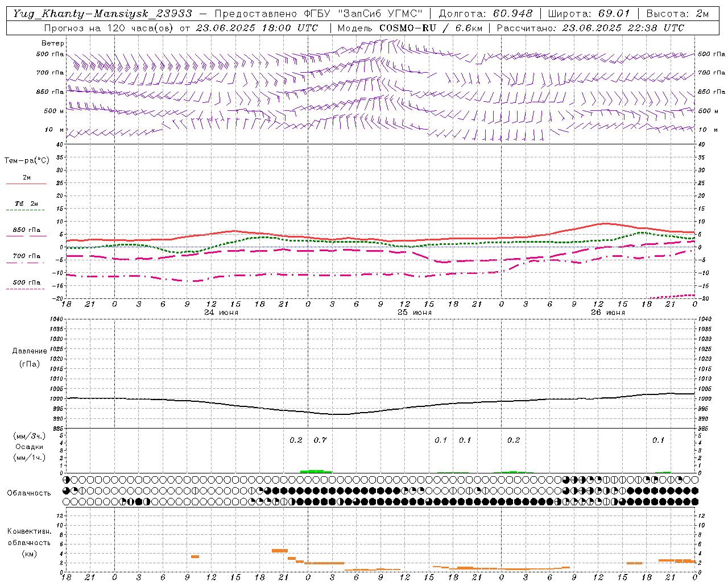Select the text Предоставлено ФГБУ "ЗапСиб УГМС"
Screen dimensions: 728x582
click(x=318, y=14)
